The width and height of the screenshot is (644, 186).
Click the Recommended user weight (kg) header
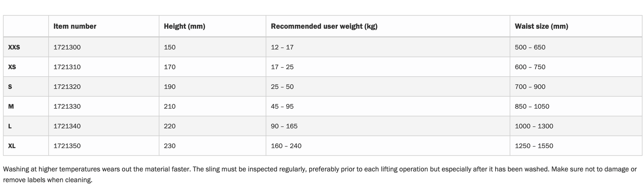(324, 26)
